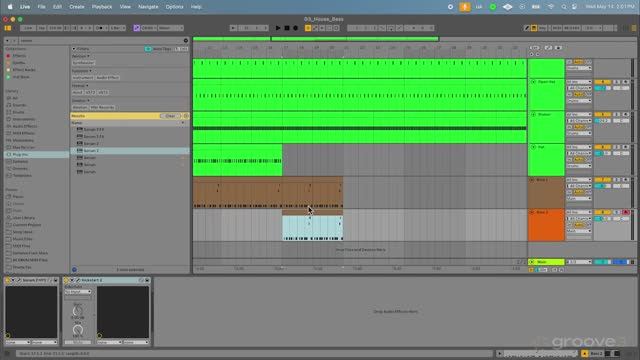This screenshot has width=640, height=360.
Task: Open the Minor scale name dropdown
Action: (x=170, y=28)
